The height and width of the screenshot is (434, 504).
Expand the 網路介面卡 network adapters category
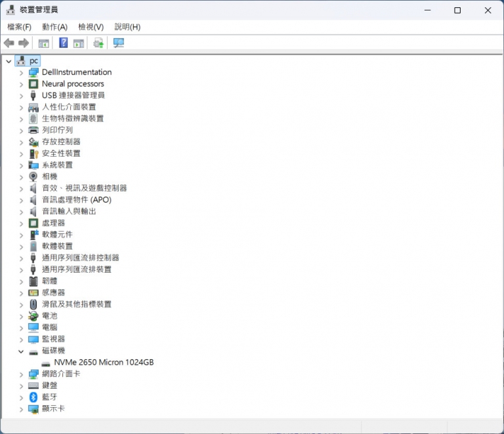click(x=21, y=374)
